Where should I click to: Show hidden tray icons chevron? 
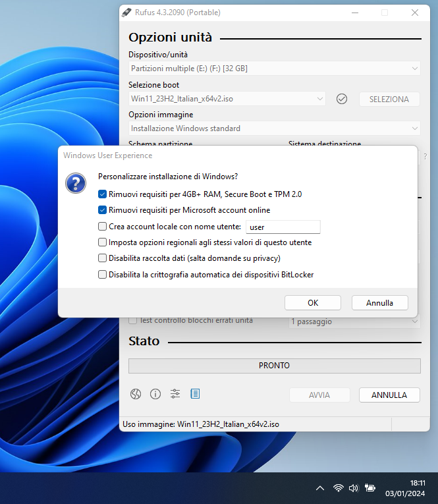320,488
